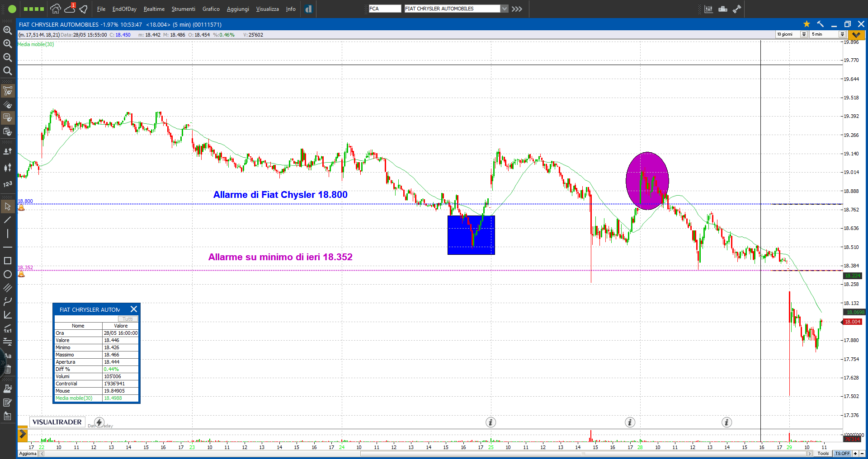Click the Aggiorna button
Image resolution: width=868 pixels, height=459 pixels.
28,454
